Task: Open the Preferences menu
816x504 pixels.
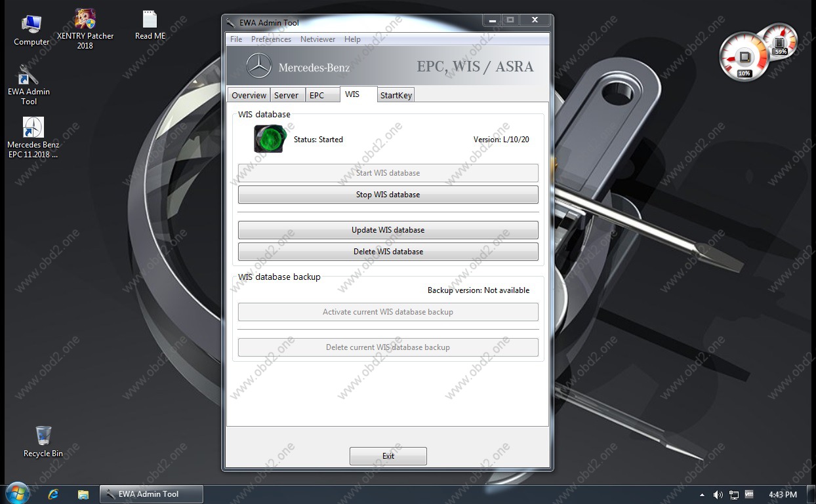Action: point(271,39)
